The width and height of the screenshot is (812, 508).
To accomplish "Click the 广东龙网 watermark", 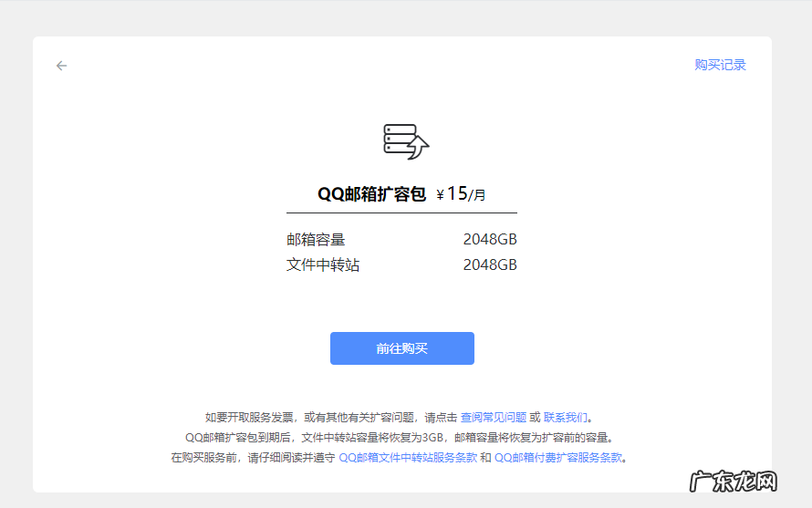I will tap(734, 482).
